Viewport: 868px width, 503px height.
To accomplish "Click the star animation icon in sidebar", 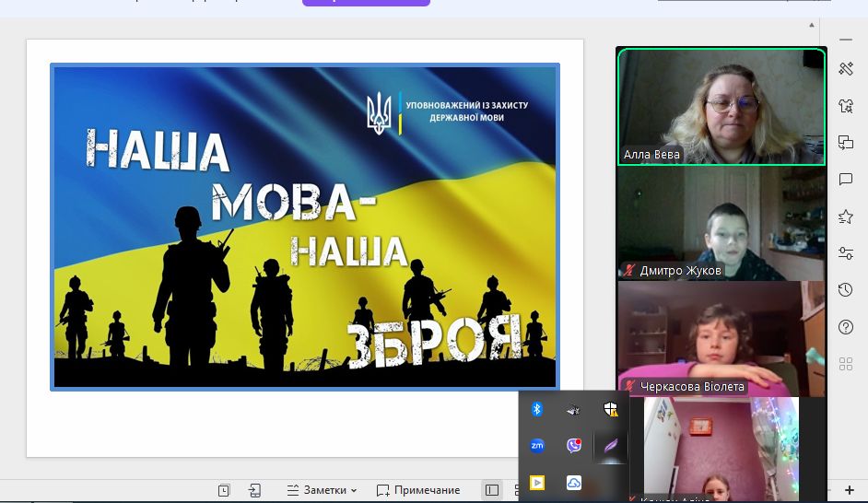I will [x=846, y=216].
